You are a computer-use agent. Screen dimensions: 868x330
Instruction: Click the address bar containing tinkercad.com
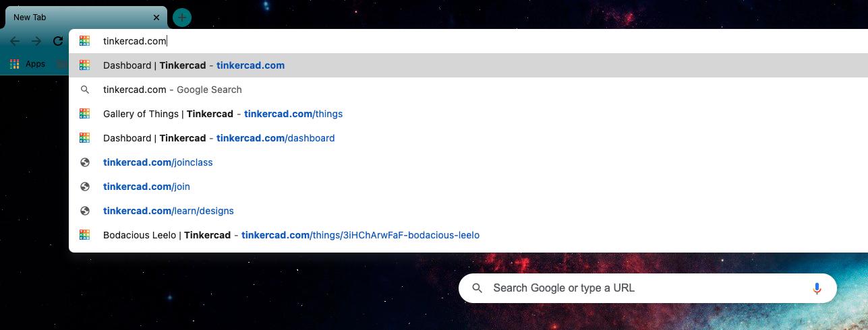[468, 41]
